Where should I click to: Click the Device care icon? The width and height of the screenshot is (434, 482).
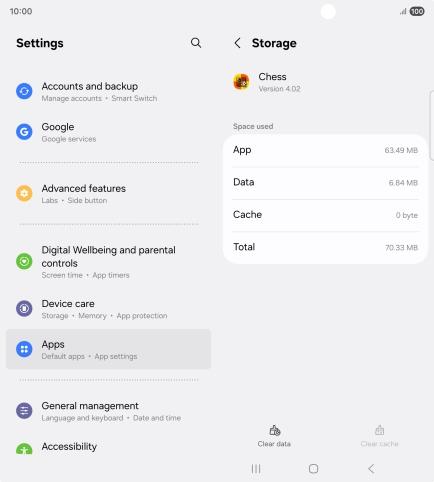coord(24,309)
